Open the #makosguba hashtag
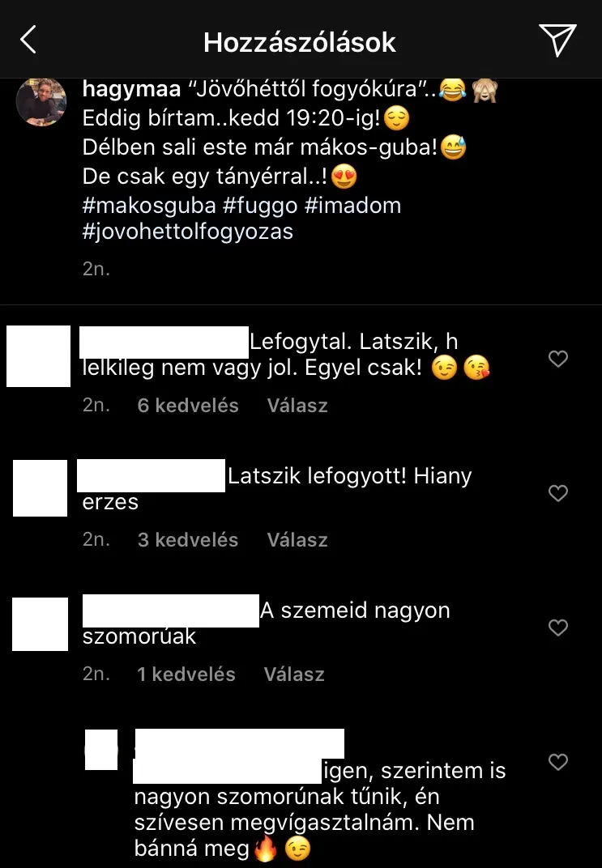602x868 pixels. [149, 206]
